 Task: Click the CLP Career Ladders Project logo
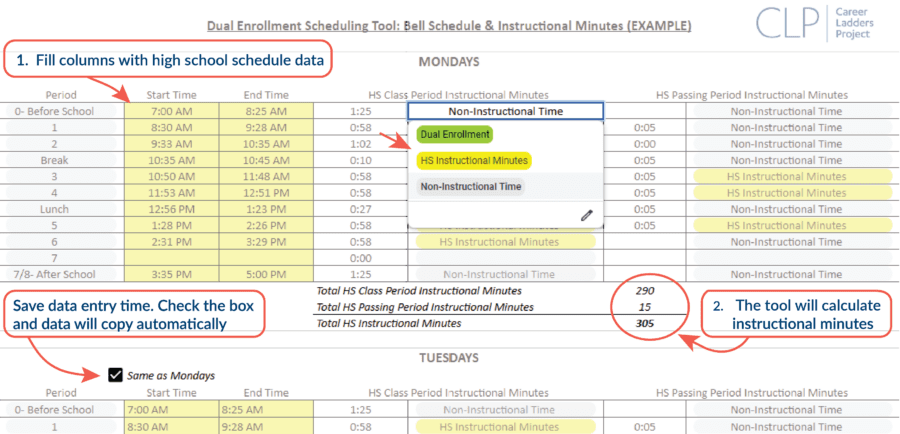(x=813, y=23)
